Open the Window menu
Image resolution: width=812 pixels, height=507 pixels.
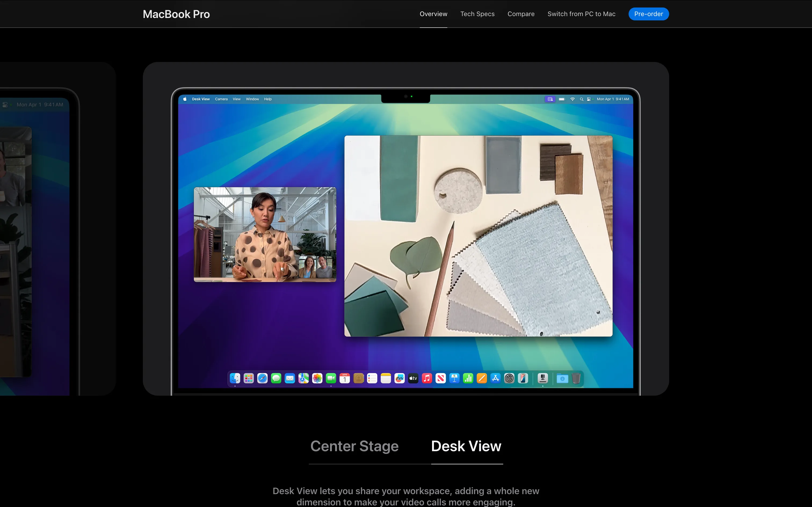tap(252, 99)
